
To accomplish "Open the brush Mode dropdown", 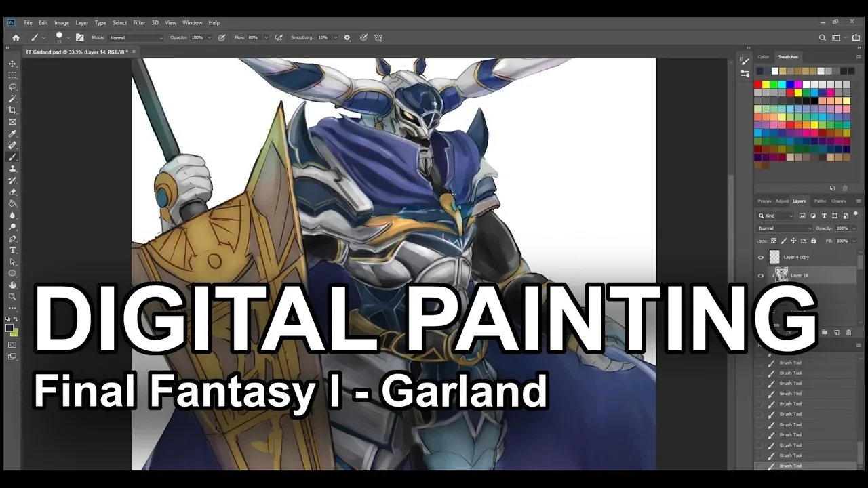I will pyautogui.click(x=136, y=38).
